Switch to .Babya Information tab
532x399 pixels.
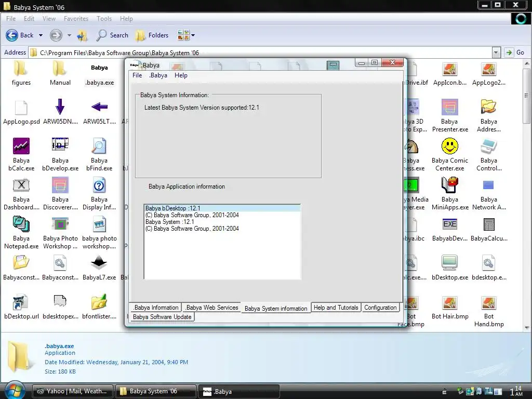pyautogui.click(x=156, y=308)
